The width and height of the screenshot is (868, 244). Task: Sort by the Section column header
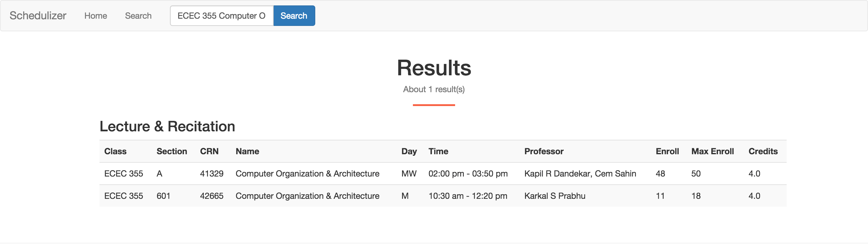click(x=172, y=151)
